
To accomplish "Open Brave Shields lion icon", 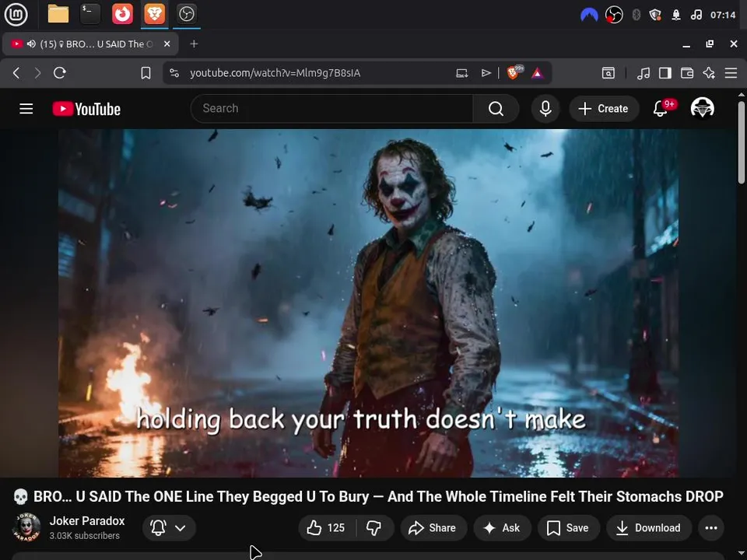I will point(514,72).
